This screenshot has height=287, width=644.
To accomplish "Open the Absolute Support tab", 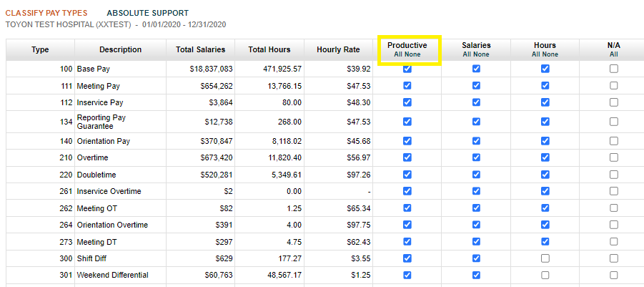I will coord(148,13).
